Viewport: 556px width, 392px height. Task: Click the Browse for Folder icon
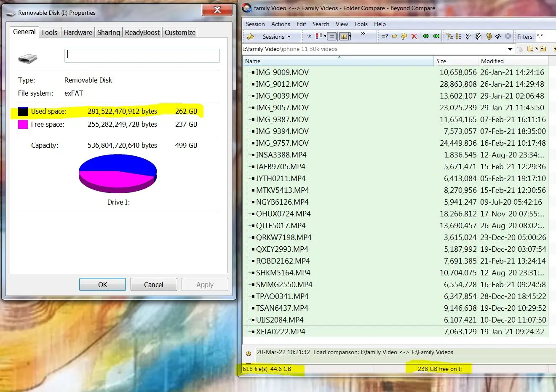(530, 49)
